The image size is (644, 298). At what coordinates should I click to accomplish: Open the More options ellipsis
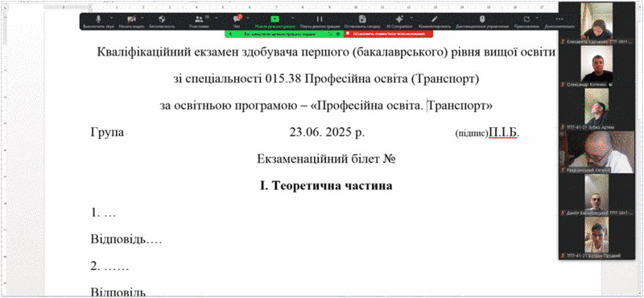tap(559, 22)
